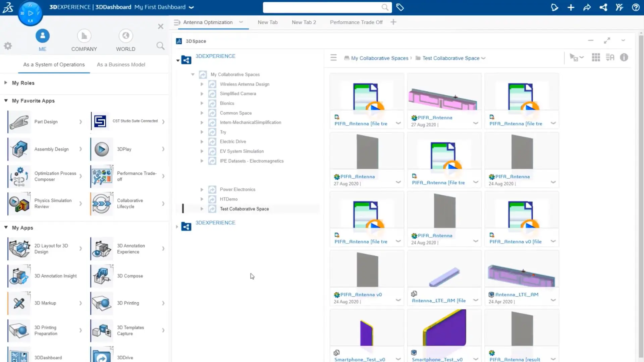Switch to New Tab tab
Image resolution: width=644 pixels, height=362 pixels.
(x=268, y=22)
